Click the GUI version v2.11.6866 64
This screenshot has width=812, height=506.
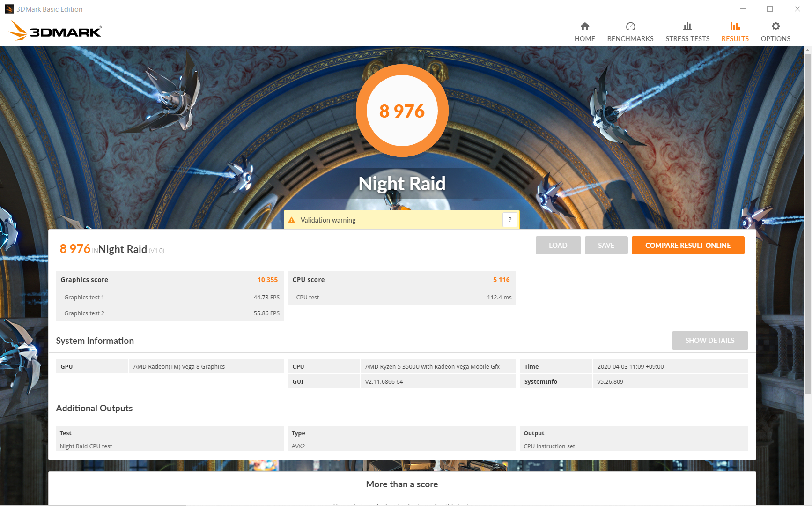tap(384, 381)
